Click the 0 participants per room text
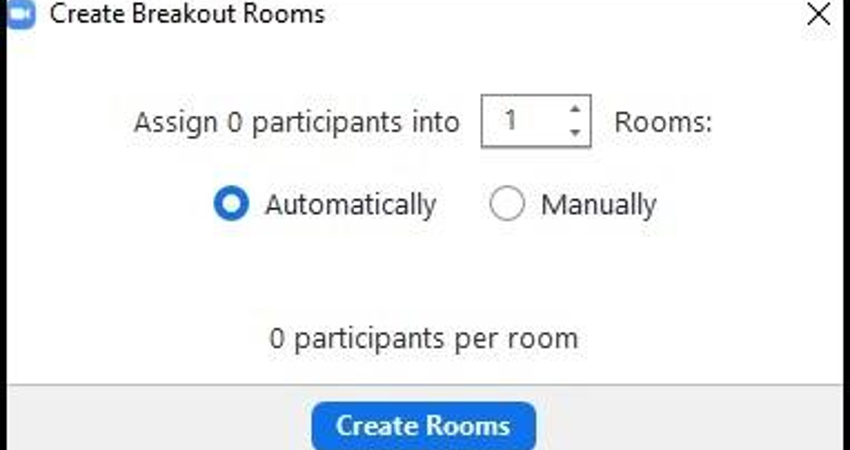The height and width of the screenshot is (450, 850). [x=424, y=338]
